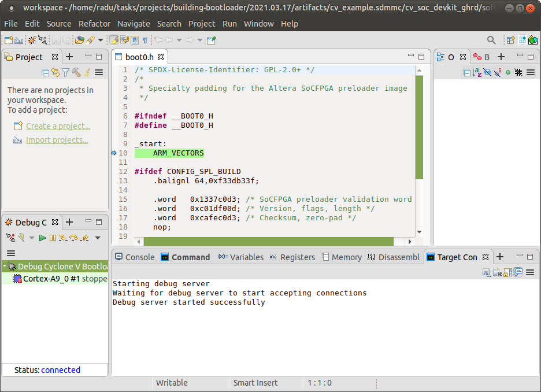Viewport: 541px width, 392px height.
Task: Open the Navigate menu
Action: [x=133, y=24]
